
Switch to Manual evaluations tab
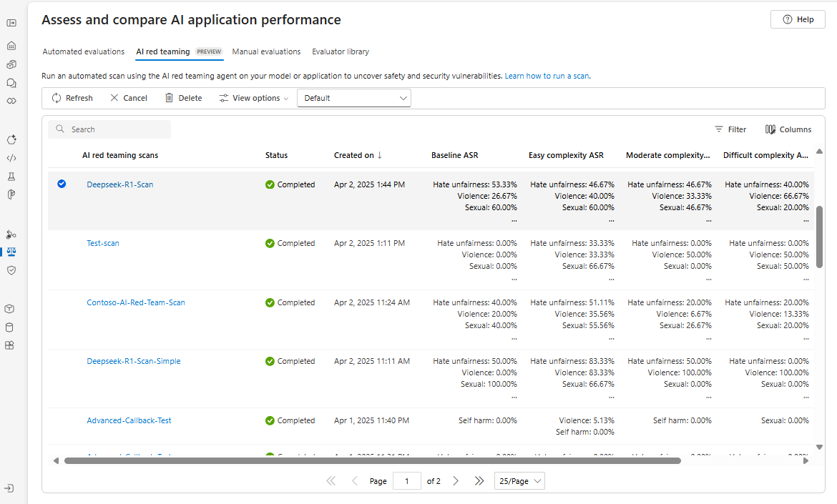(266, 51)
